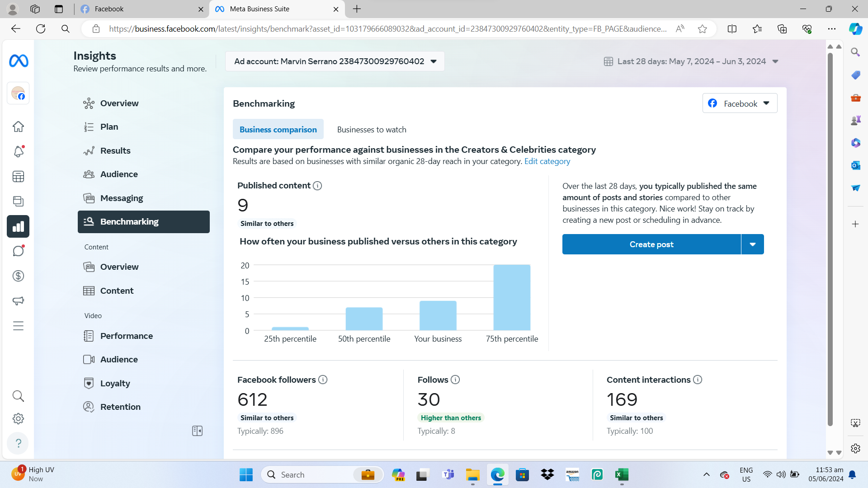This screenshot has height=488, width=868.
Task: Select Meta Business Suite browser tab
Action: pyautogui.click(x=277, y=9)
